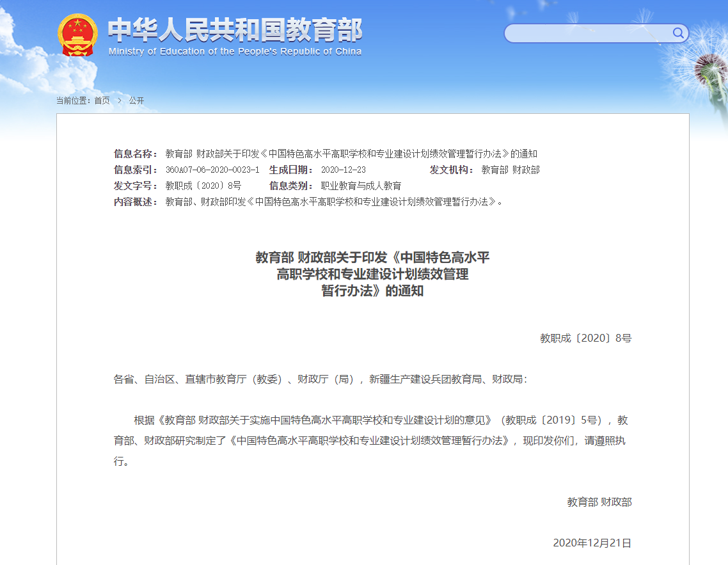Click the Ministry of Education English subtitle

pos(235,52)
